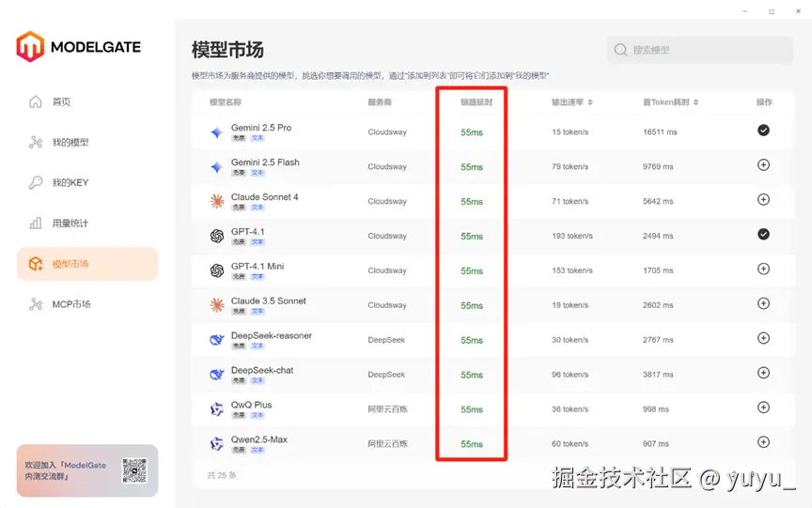Click 阿里云百炼 provider in QwQ Plus row
This screenshot has height=508, width=812.
(x=387, y=409)
